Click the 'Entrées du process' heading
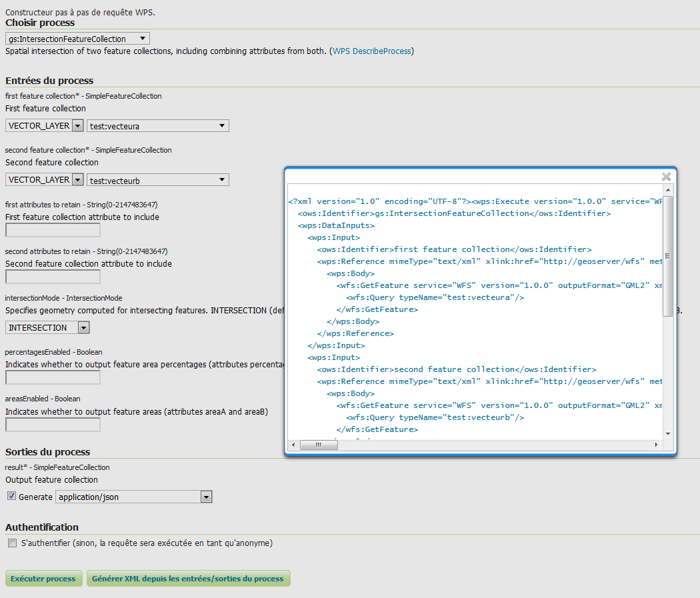 49,81
